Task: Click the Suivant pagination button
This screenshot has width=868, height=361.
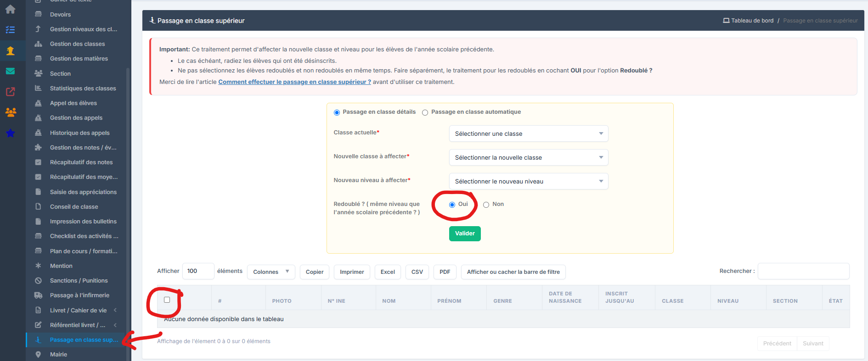Action: coord(813,343)
